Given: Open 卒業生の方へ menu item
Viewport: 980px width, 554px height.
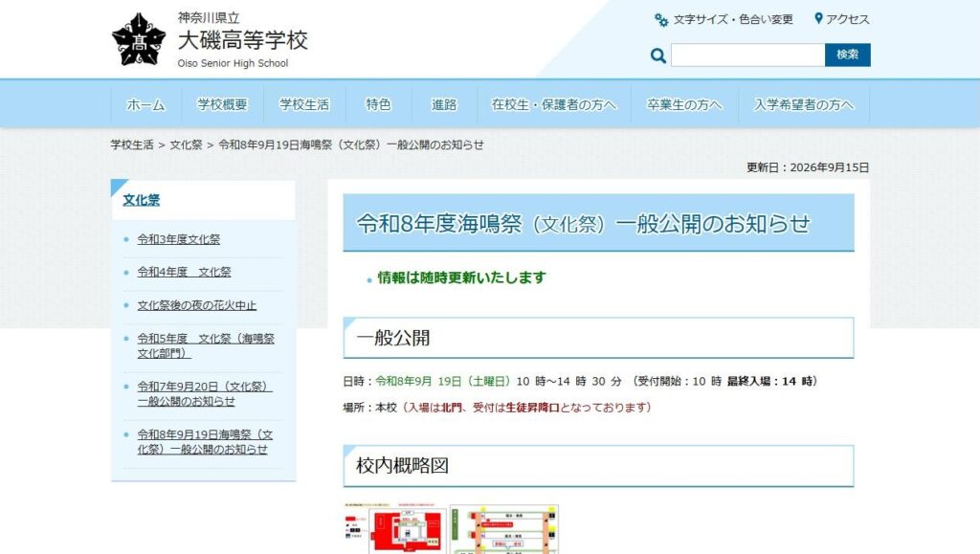Looking at the screenshot, I should 684,105.
